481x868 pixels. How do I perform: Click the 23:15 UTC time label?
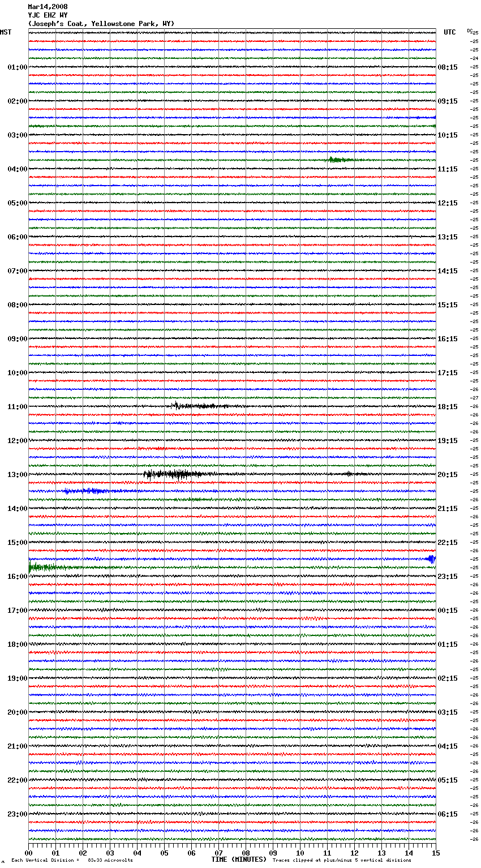click(x=448, y=577)
